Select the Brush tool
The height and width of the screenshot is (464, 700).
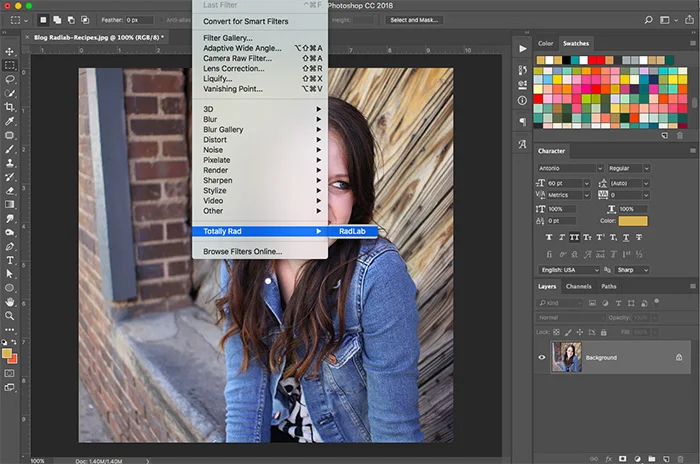coord(9,149)
